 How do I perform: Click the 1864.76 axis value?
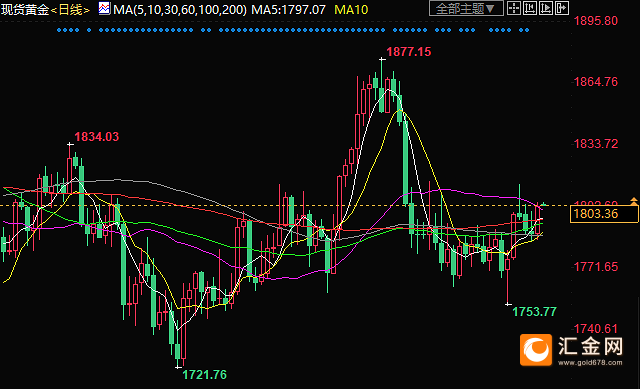point(596,82)
